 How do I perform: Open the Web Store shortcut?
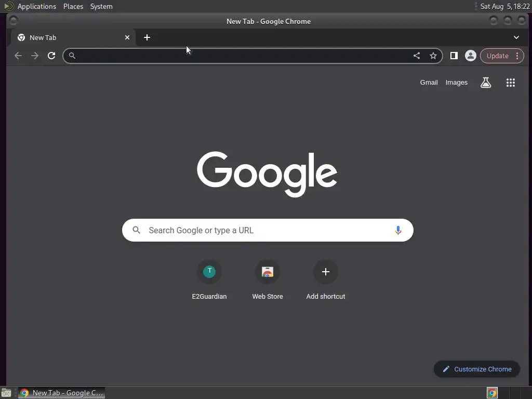268,280
